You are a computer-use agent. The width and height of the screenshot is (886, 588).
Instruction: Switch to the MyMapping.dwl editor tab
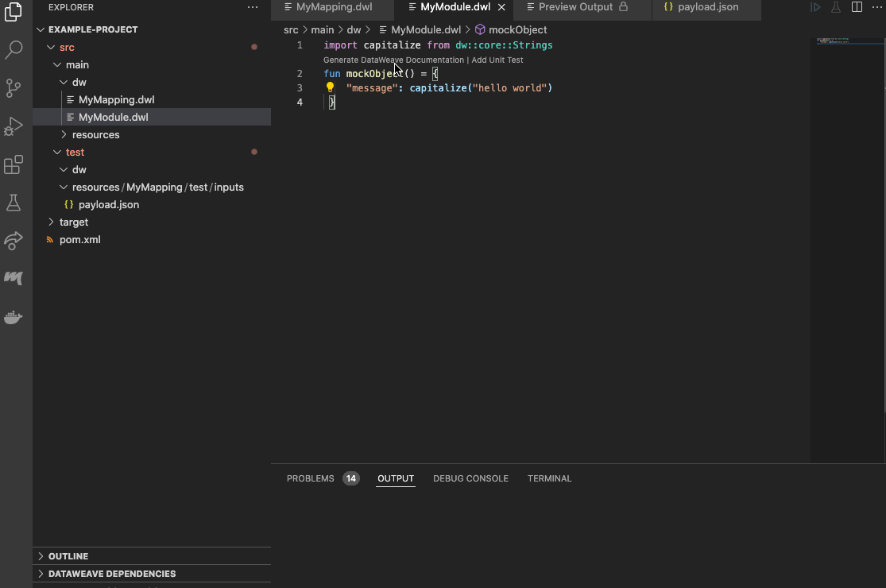click(x=333, y=7)
